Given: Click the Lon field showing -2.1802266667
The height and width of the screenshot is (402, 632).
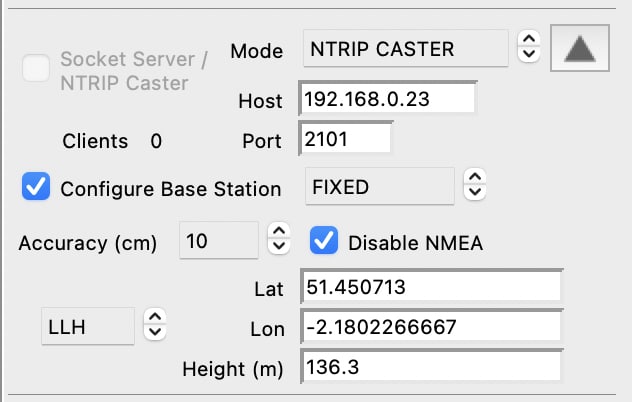Looking at the screenshot, I should [x=431, y=326].
